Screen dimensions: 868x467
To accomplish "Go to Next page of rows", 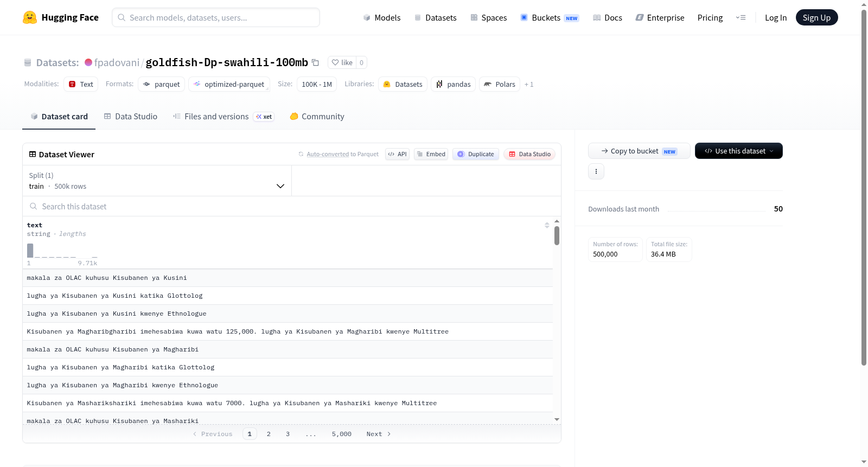I will (x=379, y=434).
